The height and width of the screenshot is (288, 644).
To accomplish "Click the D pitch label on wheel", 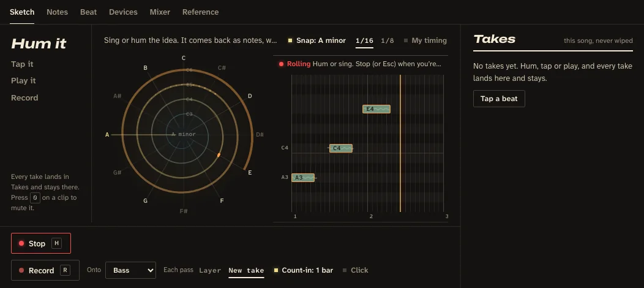I will 250,96.
